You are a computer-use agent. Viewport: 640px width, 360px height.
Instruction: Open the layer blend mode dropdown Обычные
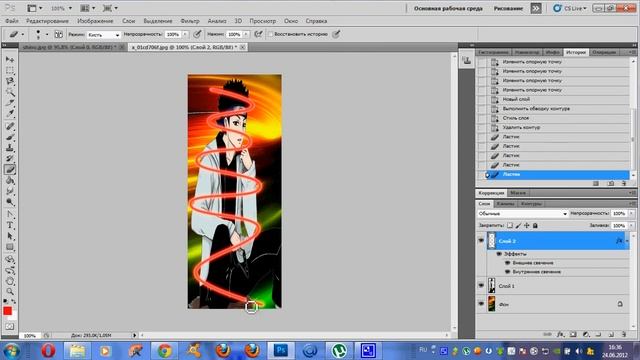522,213
